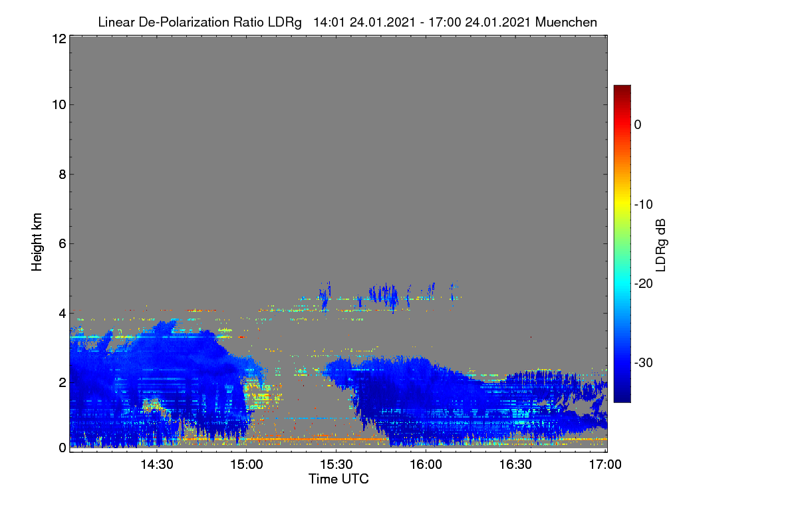The image size is (798, 532).
Task: Click the colorbar at -30 dB
Action: click(622, 363)
